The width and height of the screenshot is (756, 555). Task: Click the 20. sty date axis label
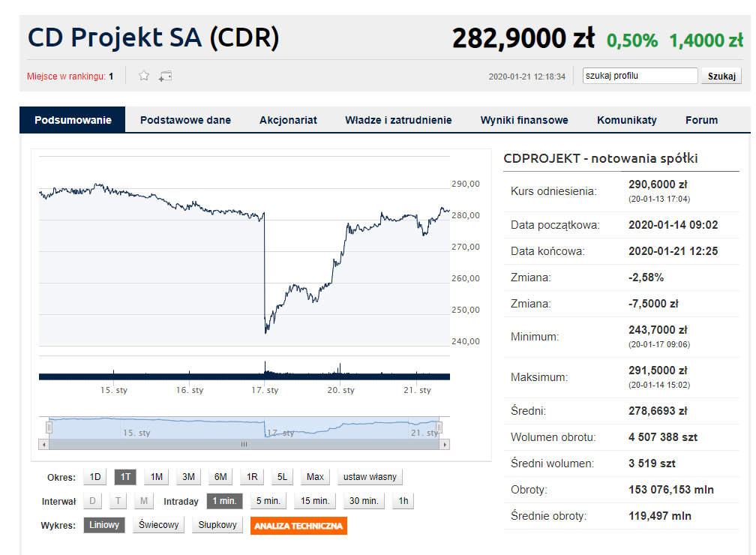pyautogui.click(x=340, y=390)
